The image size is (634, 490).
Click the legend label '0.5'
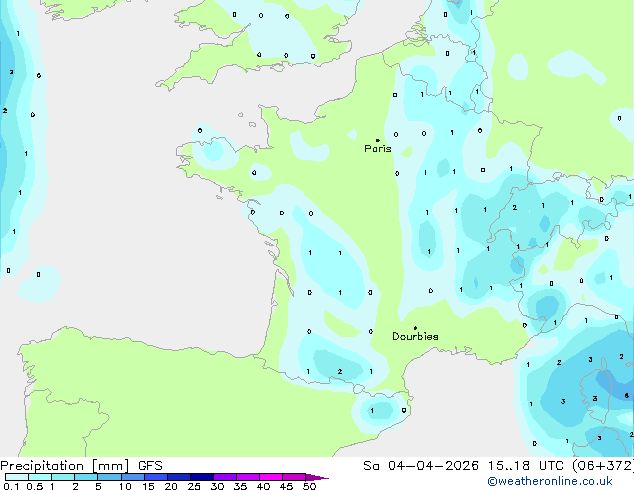pos(35,486)
